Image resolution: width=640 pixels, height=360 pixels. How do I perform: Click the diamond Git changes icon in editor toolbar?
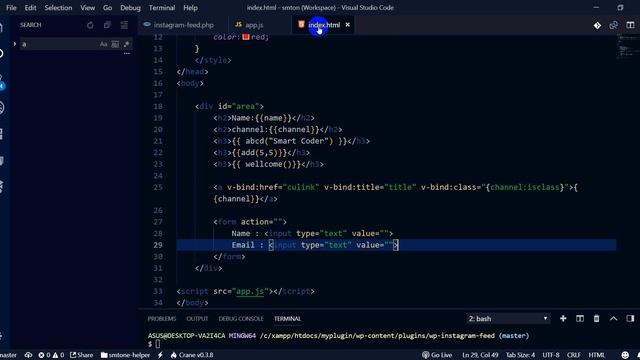tap(597, 25)
